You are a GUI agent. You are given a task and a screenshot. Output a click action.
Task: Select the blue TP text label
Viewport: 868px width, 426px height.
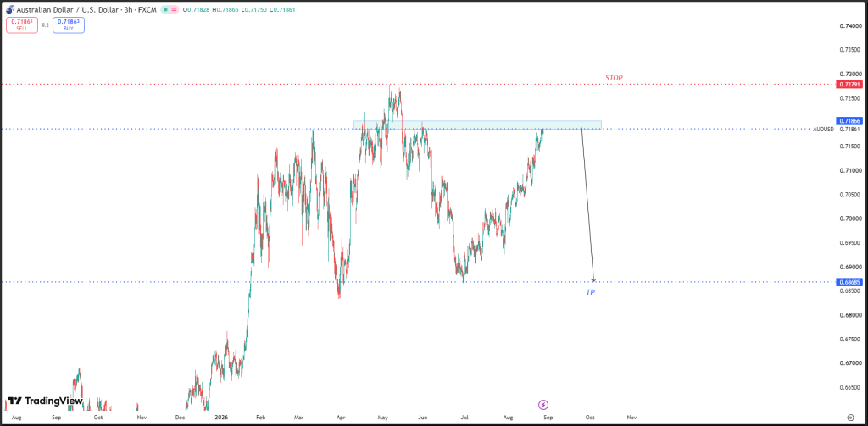tap(591, 292)
